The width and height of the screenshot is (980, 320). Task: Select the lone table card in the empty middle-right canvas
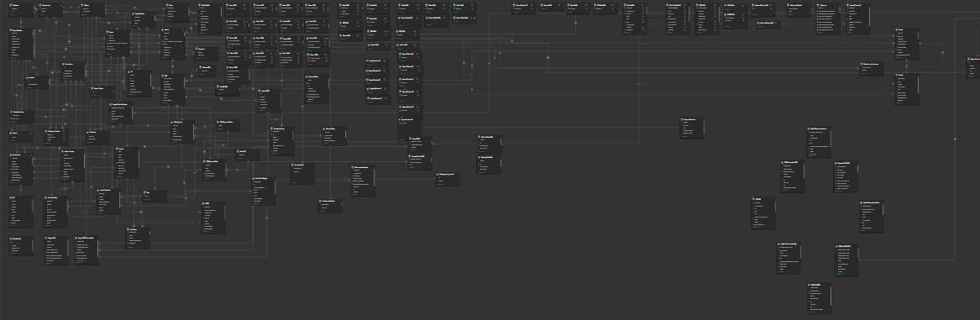(x=692, y=128)
